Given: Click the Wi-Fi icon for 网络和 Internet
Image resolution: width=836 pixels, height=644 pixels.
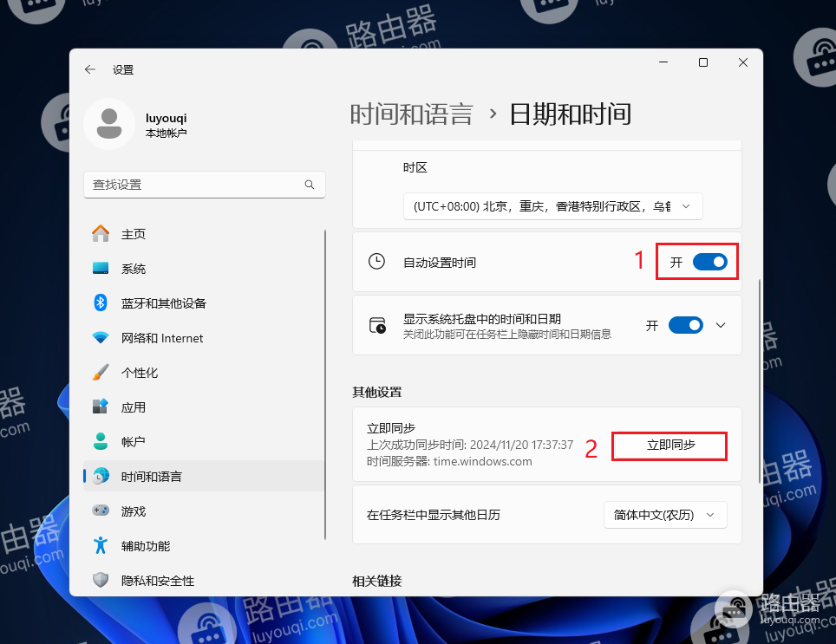Looking at the screenshot, I should click(x=101, y=338).
